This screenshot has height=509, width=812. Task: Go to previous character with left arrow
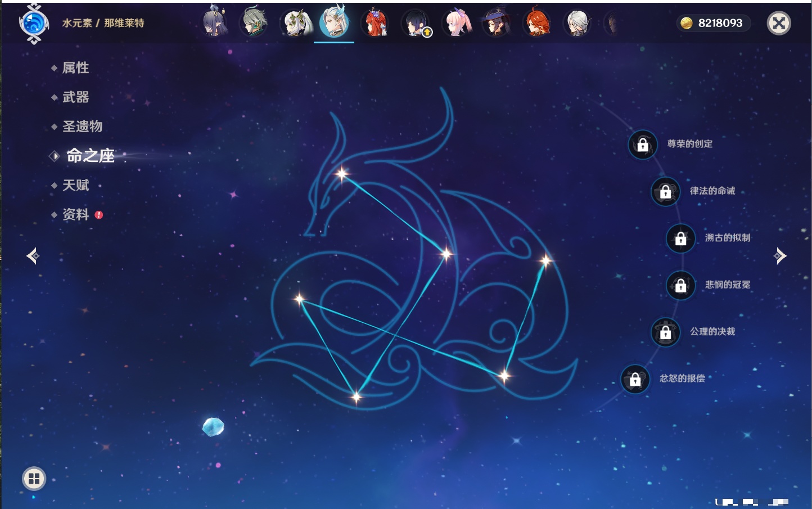33,256
